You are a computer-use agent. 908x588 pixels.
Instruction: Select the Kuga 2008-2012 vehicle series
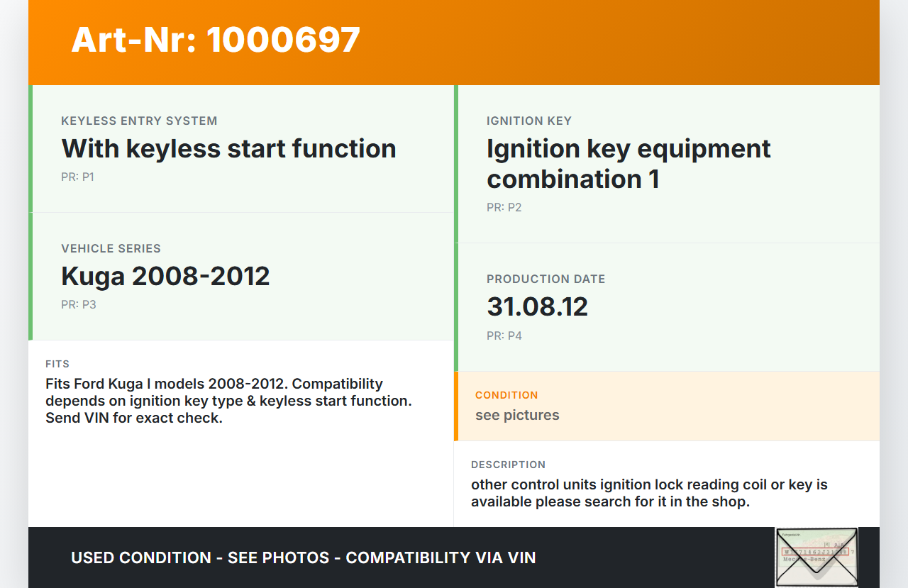click(165, 276)
